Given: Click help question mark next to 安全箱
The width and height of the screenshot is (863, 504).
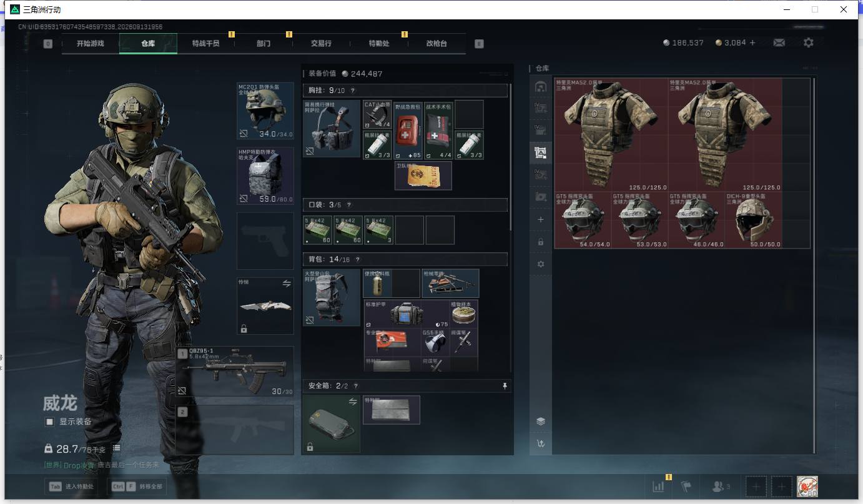Looking at the screenshot, I should [x=356, y=387].
